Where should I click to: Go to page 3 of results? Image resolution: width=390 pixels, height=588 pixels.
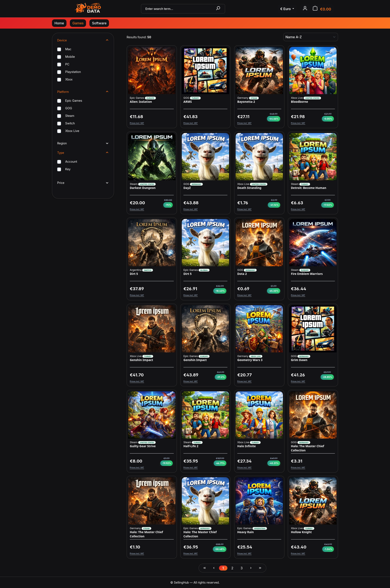tap(241, 568)
